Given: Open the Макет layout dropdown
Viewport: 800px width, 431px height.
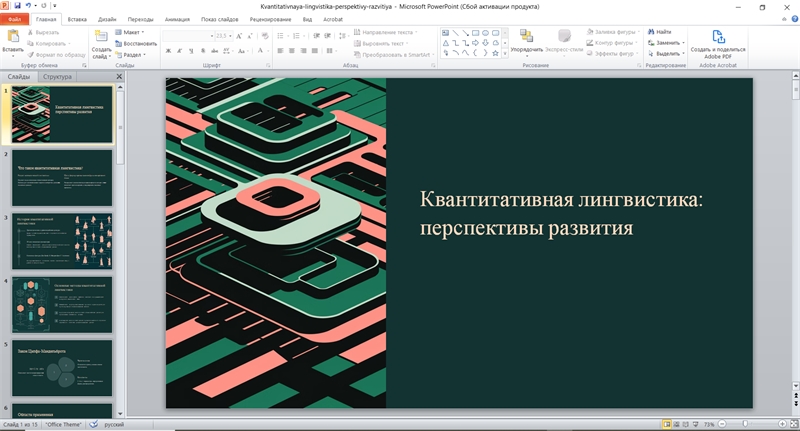Looking at the screenshot, I should 130,32.
